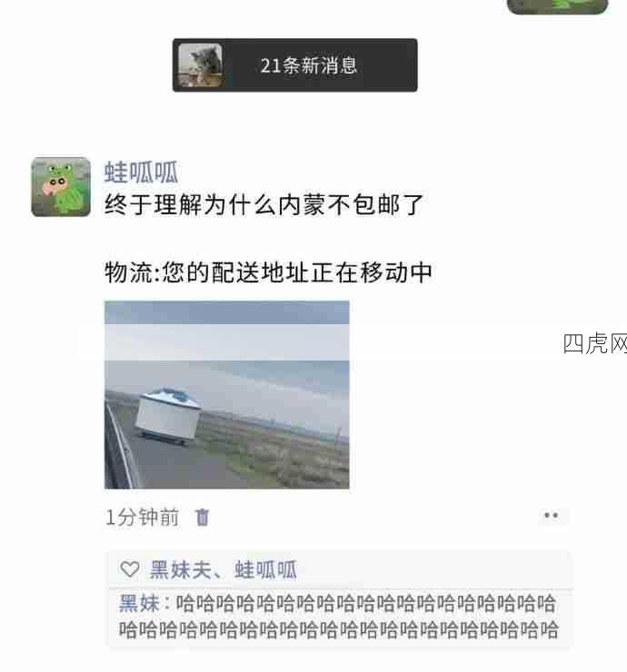Open 蛙呱呱's frog profile avatar
627x672 pixels.
[61, 187]
